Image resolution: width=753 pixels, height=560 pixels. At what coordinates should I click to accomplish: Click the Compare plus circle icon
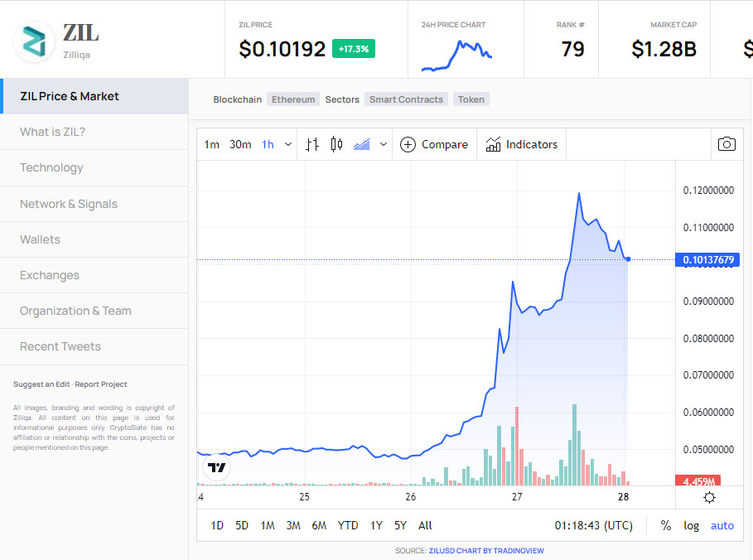408,145
